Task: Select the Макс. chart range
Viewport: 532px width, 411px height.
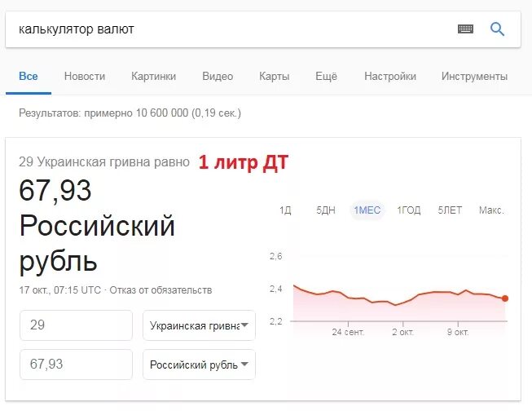Action: [x=491, y=210]
